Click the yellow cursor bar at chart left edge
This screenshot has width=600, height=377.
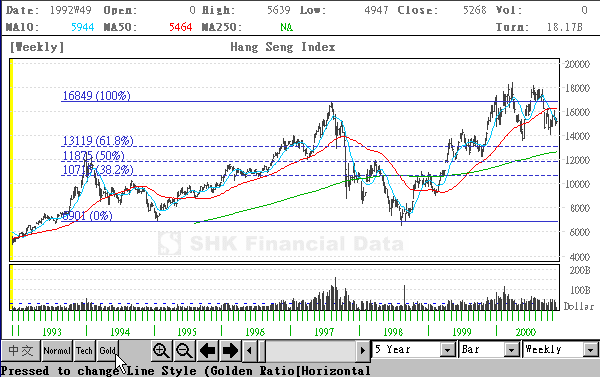[11, 160]
